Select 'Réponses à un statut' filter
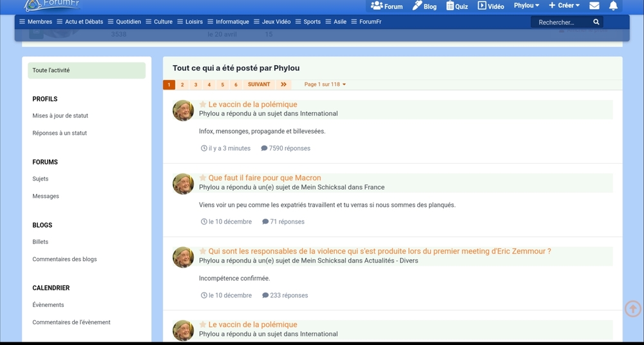The image size is (644, 345). click(59, 133)
